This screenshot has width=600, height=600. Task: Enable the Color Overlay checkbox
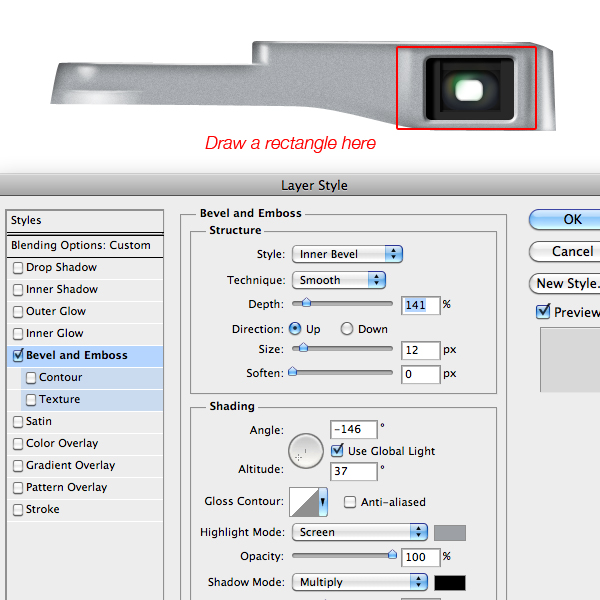(18, 444)
